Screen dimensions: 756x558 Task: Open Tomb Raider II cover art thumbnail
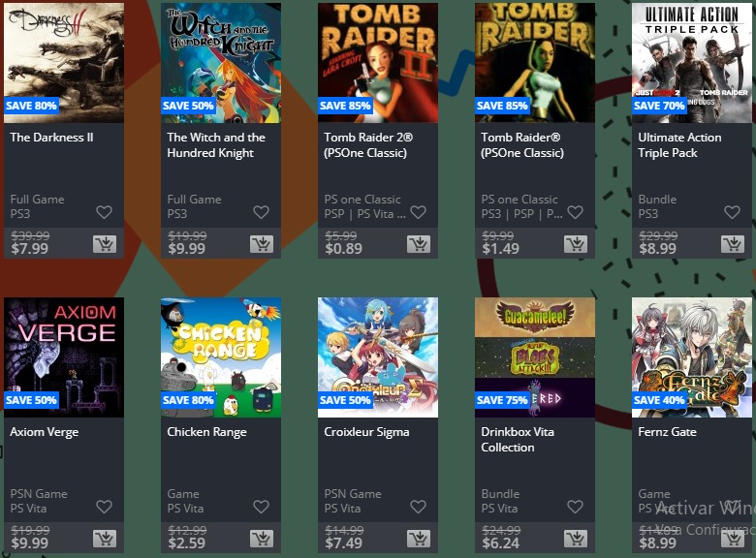pos(378,63)
